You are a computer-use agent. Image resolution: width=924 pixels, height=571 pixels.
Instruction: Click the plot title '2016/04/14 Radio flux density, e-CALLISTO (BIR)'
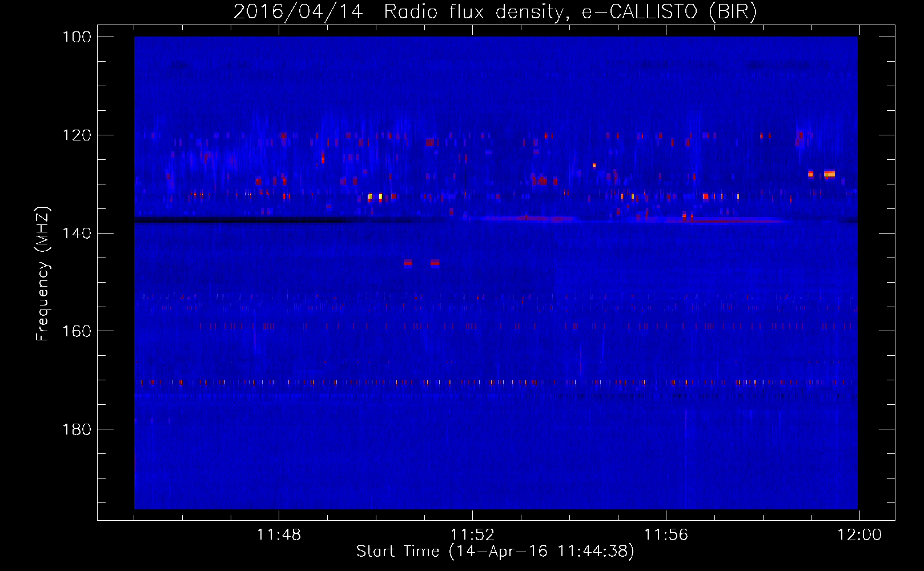tap(495, 11)
